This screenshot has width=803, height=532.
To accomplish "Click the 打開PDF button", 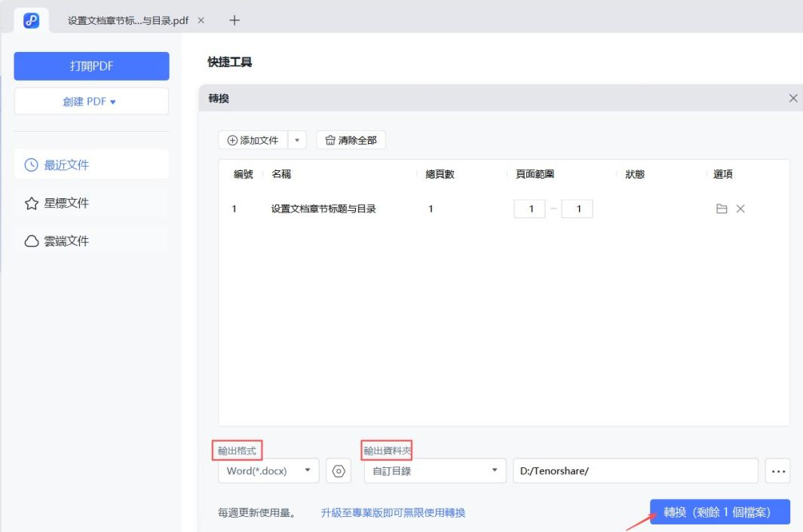I will click(91, 66).
